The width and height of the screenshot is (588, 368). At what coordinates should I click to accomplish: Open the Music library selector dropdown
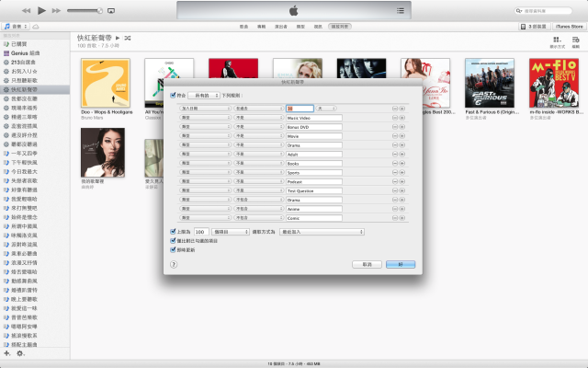click(x=16, y=27)
